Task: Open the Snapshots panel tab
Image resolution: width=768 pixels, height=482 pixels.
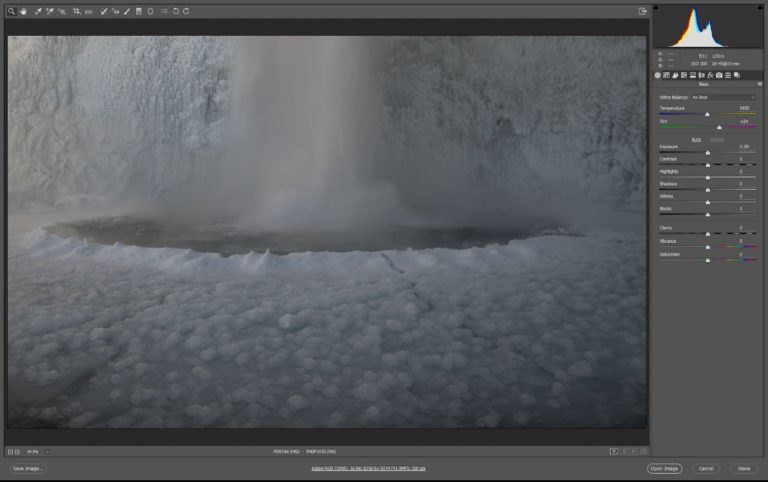Action: [x=737, y=75]
